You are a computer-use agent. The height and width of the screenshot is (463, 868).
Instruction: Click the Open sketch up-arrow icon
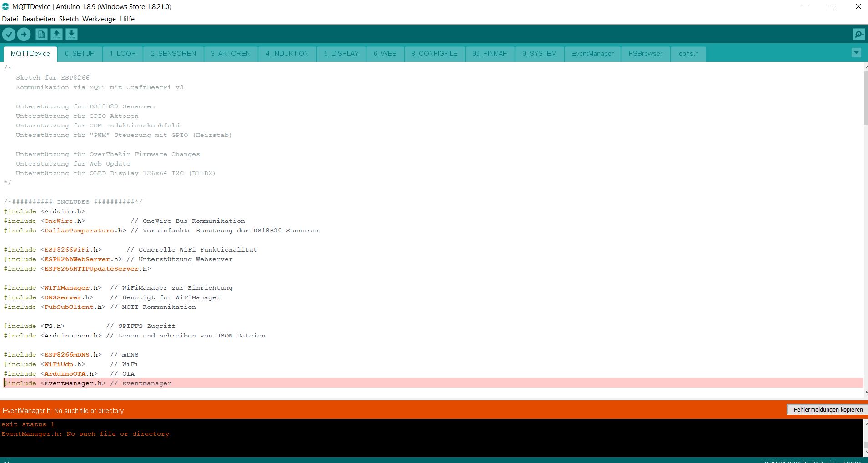click(56, 34)
